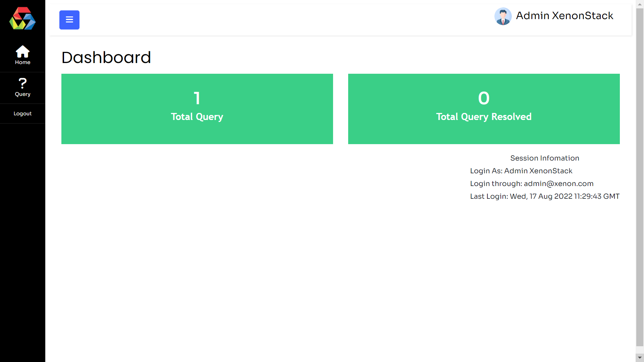
Task: Select the Home label in sidebar
Action: coord(22,62)
